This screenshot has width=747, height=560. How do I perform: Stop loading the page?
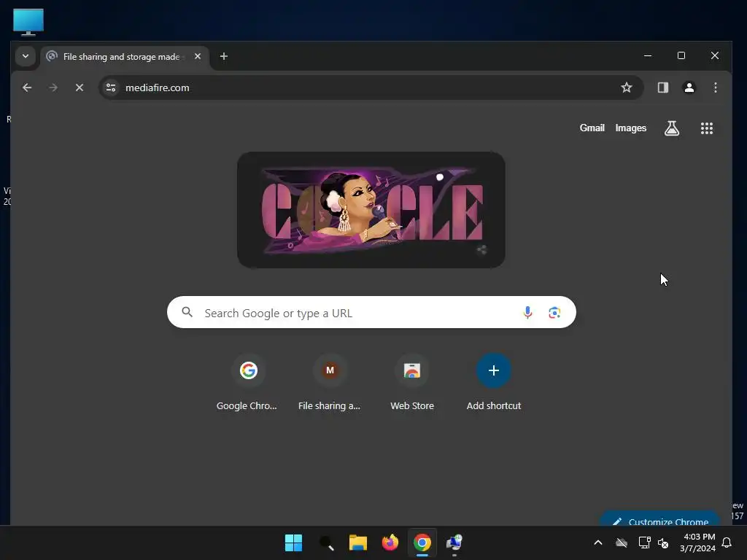80,87
